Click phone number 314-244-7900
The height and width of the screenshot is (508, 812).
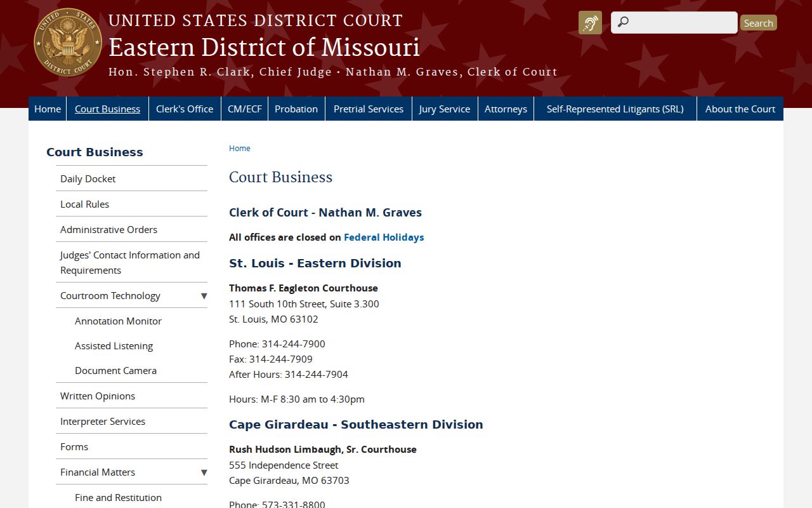(293, 344)
